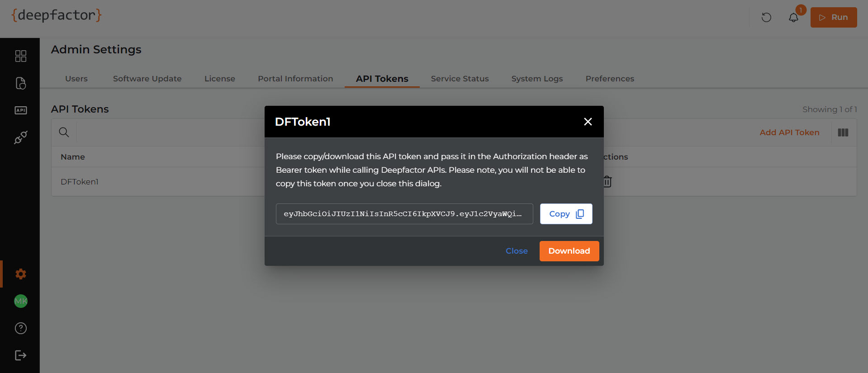Click the logout icon in sidebar
The height and width of the screenshot is (373, 868).
pos(21,355)
